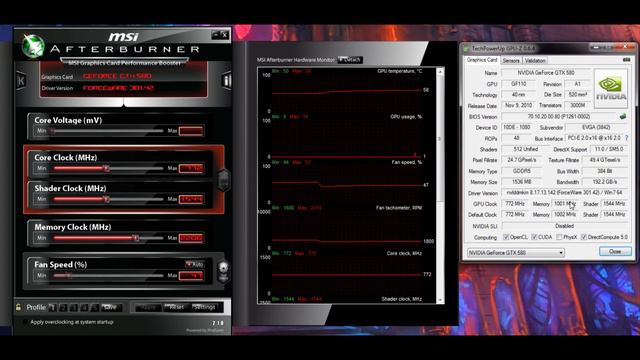Click the profile lock icon
The image size is (640, 360).
[x=18, y=307]
